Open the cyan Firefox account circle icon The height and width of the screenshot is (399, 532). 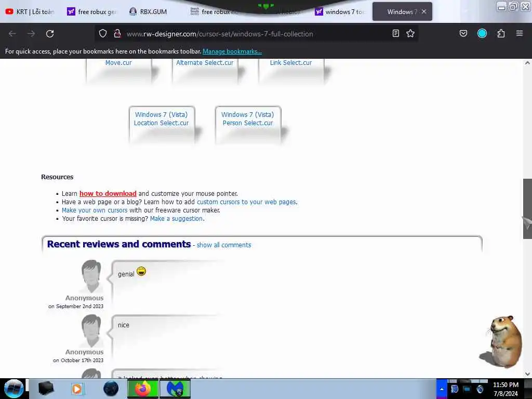(482, 33)
